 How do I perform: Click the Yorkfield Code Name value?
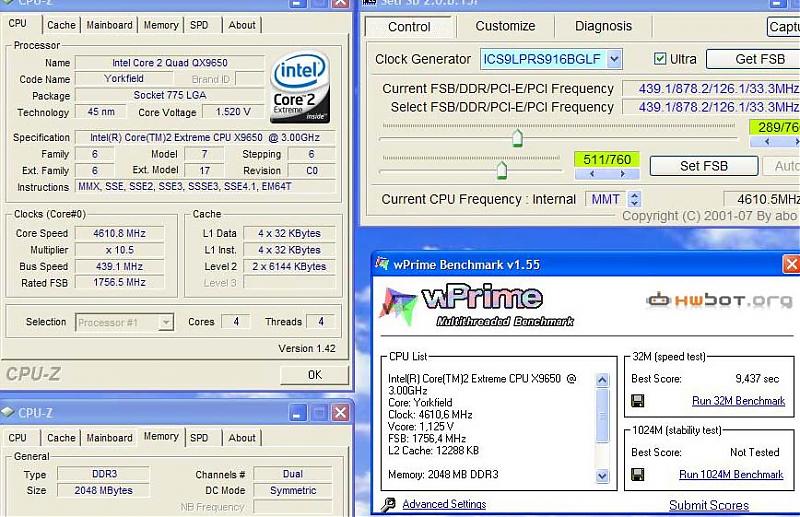click(x=124, y=79)
